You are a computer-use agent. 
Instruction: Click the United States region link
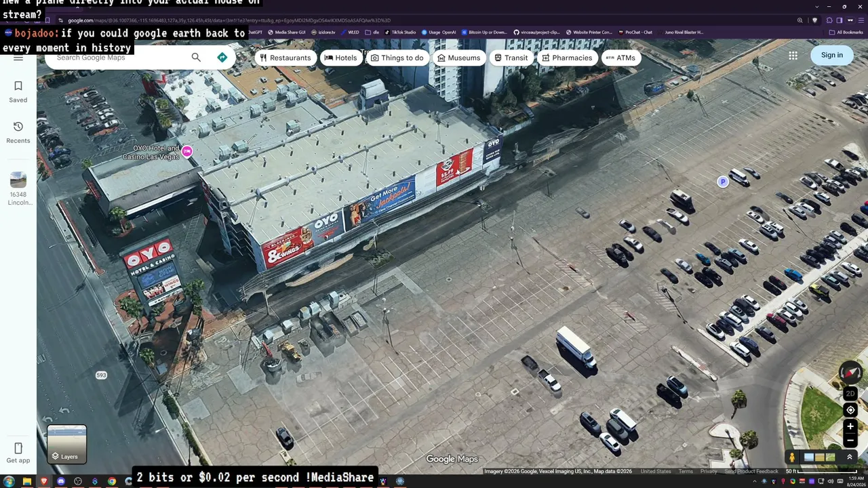656,472
